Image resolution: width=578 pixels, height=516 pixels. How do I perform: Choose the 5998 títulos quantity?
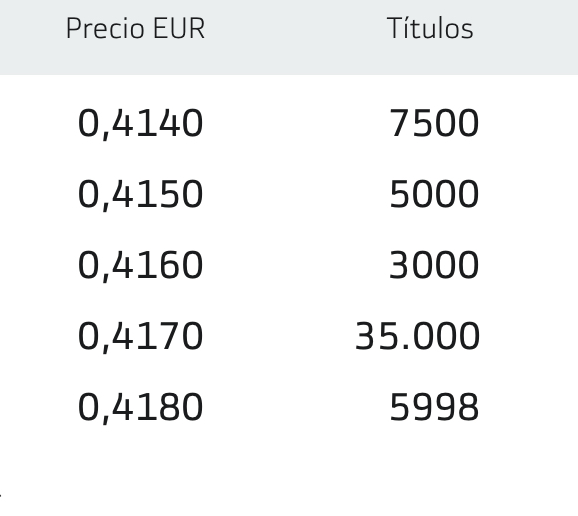(x=434, y=407)
